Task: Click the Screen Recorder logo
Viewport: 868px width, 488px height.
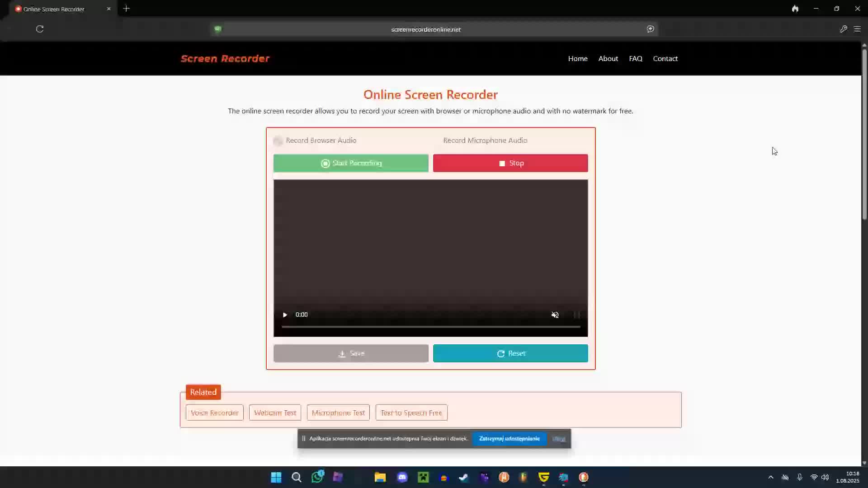Action: (225, 58)
